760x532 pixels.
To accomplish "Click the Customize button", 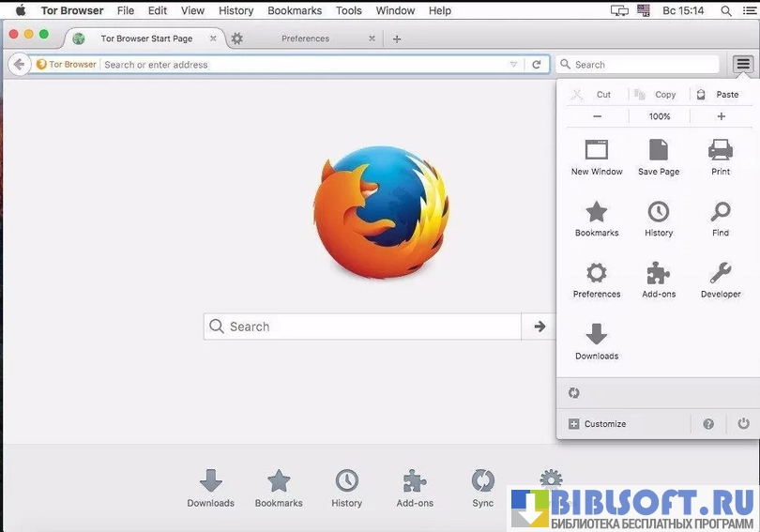I will [x=598, y=424].
